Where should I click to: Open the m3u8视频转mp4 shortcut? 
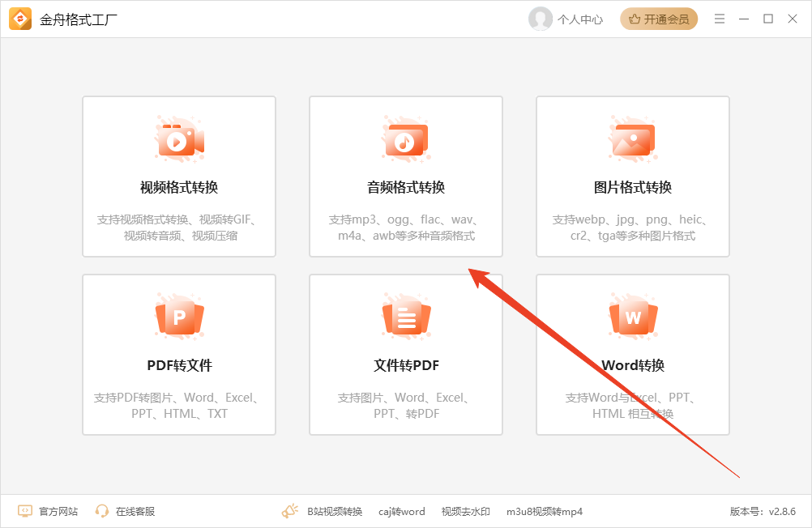pyautogui.click(x=544, y=511)
